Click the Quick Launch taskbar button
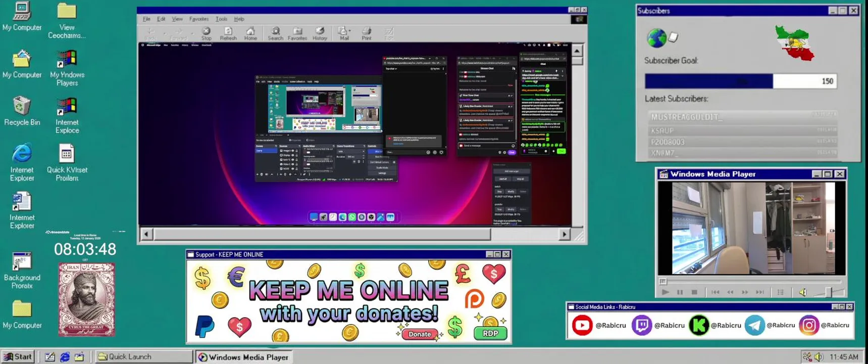The height and width of the screenshot is (364, 868). click(x=144, y=356)
